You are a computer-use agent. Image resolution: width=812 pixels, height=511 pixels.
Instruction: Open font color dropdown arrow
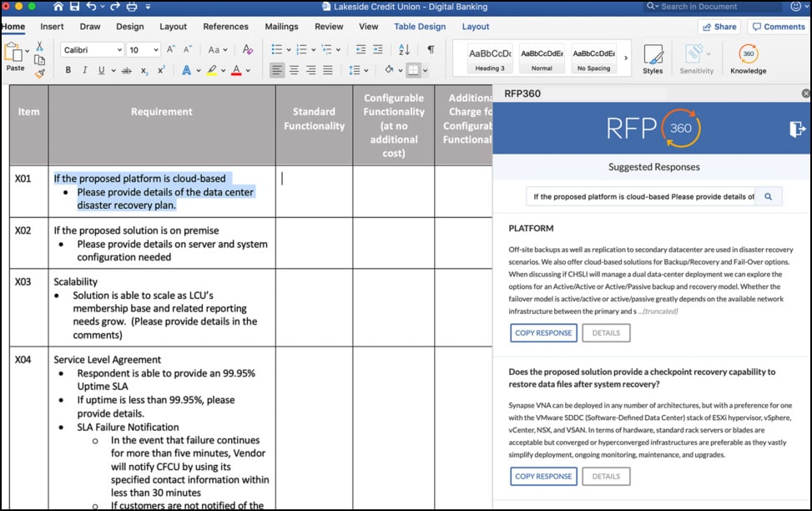(x=248, y=70)
